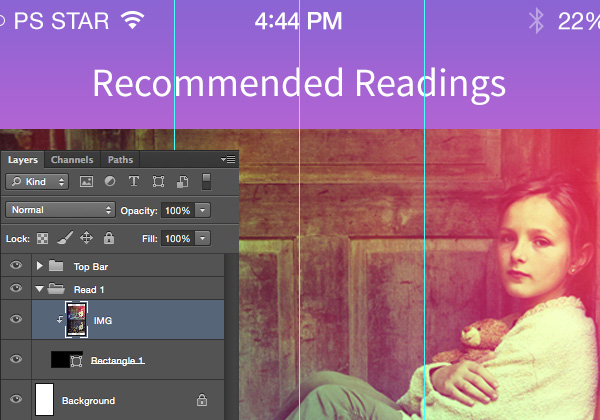Lock position move icon
Image resolution: width=600 pixels, height=420 pixels.
[x=86, y=238]
